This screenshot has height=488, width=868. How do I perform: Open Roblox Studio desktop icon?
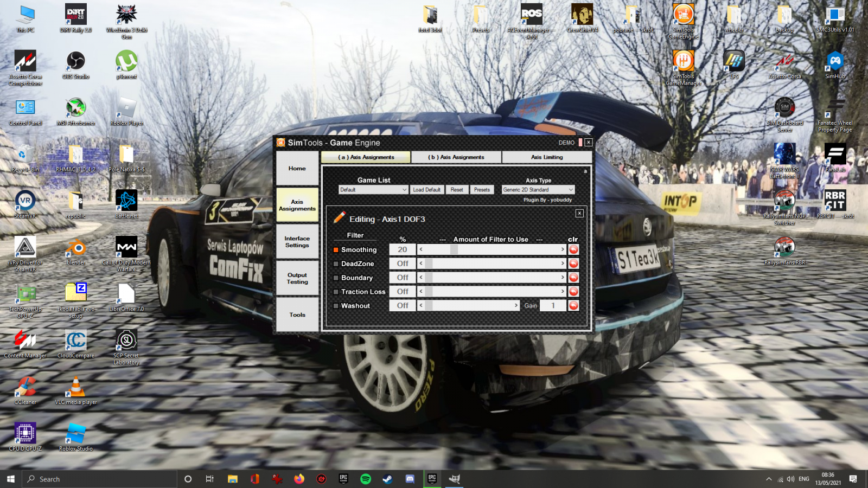75,437
